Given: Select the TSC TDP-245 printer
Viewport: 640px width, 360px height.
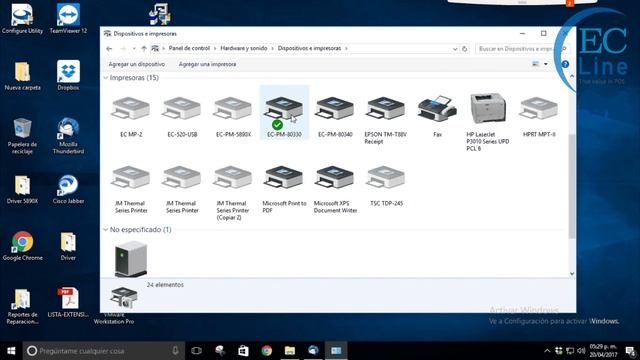Looking at the screenshot, I should point(386,185).
